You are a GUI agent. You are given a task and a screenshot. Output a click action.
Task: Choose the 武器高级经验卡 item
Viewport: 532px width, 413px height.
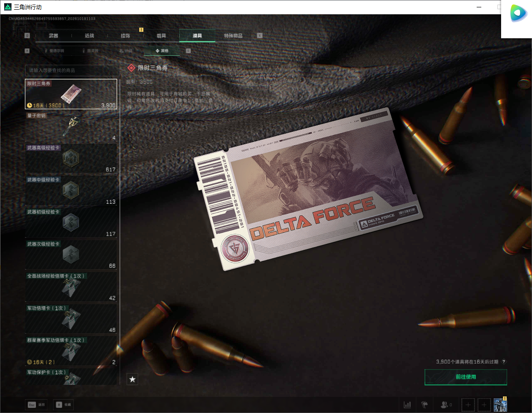pyautogui.click(x=71, y=158)
